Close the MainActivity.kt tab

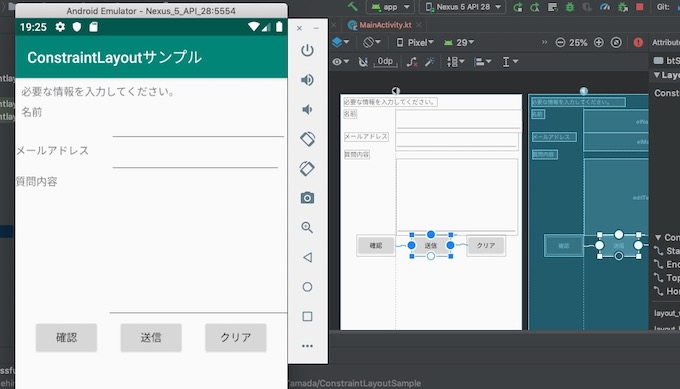[x=419, y=25]
